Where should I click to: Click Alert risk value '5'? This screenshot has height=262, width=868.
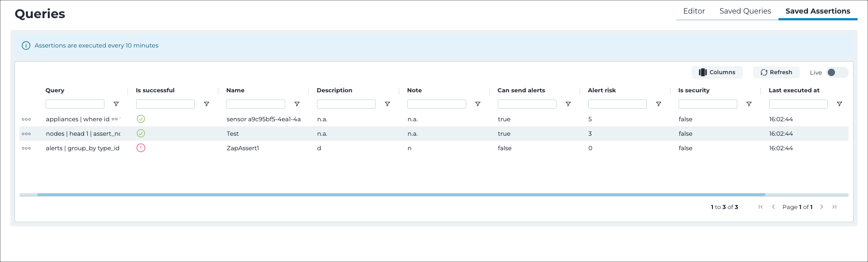(x=590, y=119)
